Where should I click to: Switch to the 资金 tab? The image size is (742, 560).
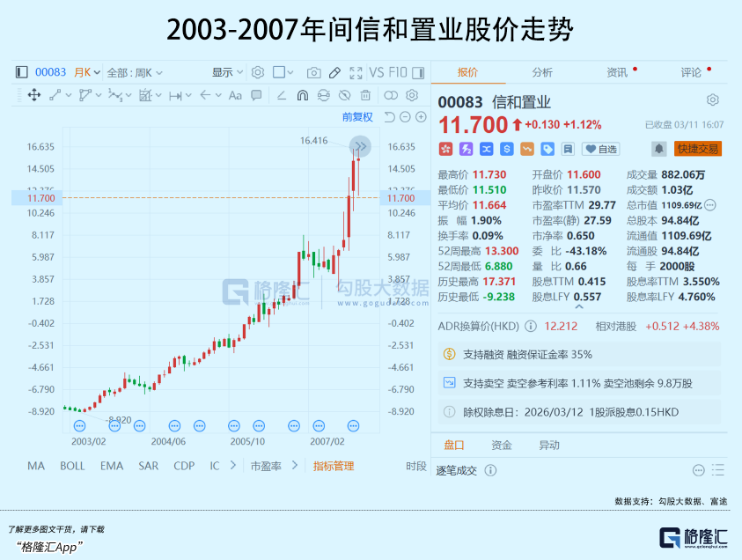(x=502, y=445)
